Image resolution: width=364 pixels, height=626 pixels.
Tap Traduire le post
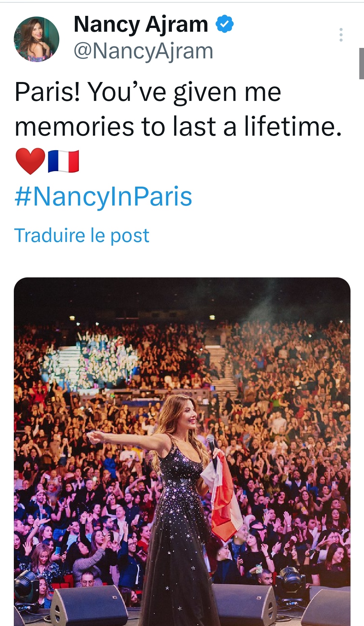82,235
